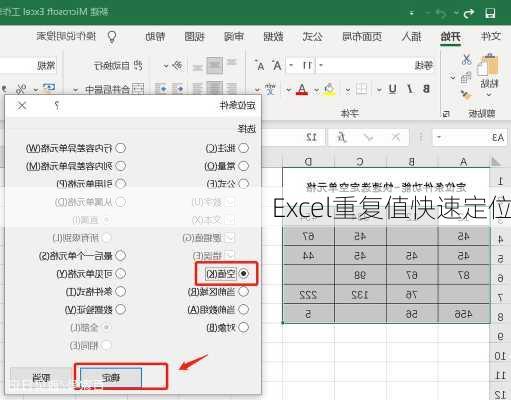Open the 文件 (File) tab

491,36
